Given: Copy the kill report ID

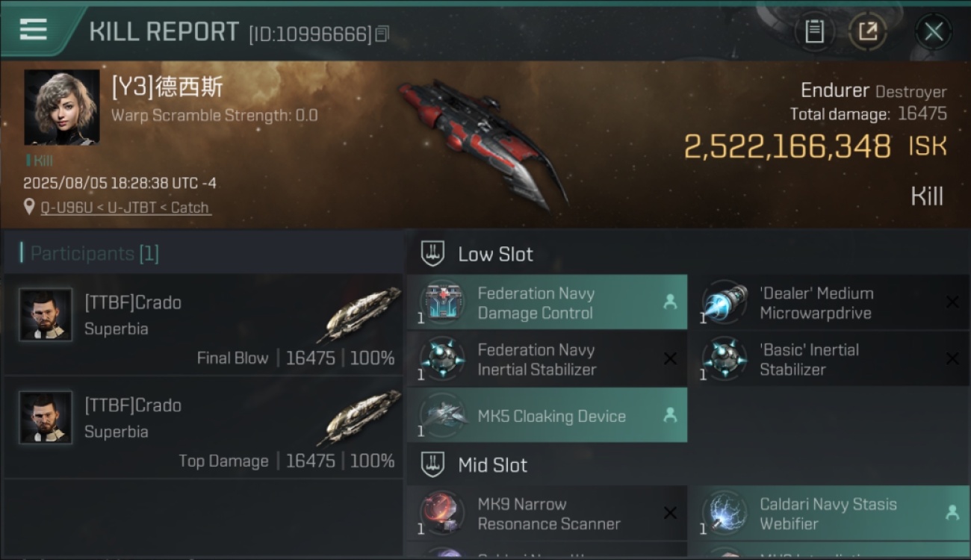Looking at the screenshot, I should pyautogui.click(x=382, y=34).
